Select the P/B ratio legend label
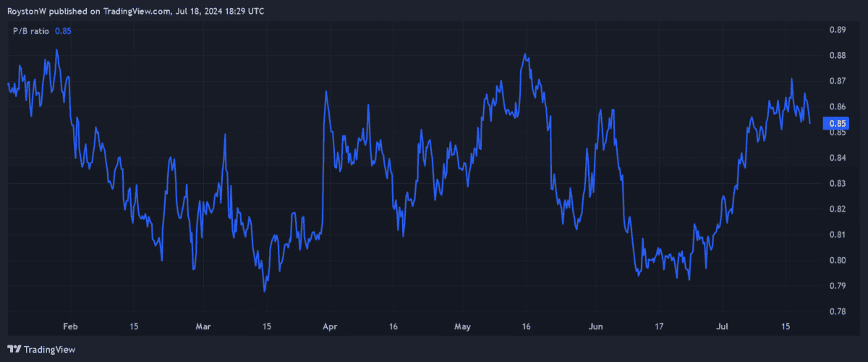 [30, 31]
